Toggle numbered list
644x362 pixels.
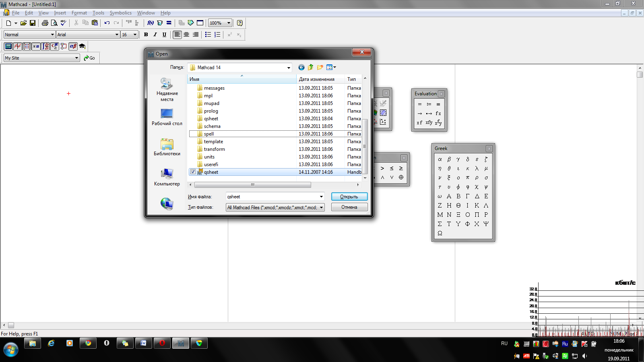point(217,35)
